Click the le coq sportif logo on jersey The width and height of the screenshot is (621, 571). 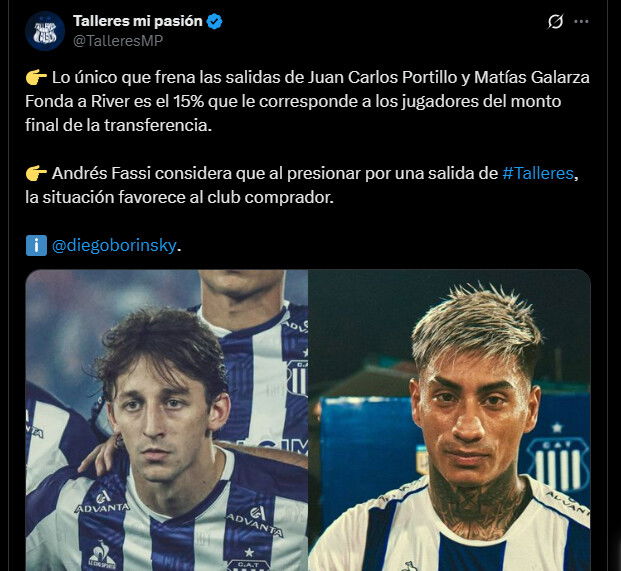tap(102, 556)
